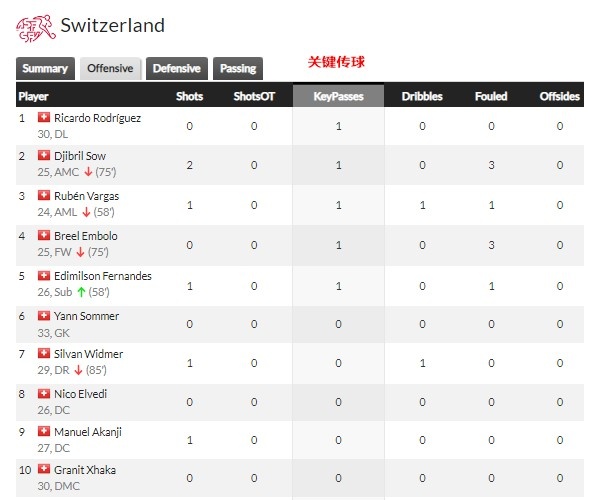Open the Passing tab
This screenshot has height=500, width=600.
click(x=238, y=68)
